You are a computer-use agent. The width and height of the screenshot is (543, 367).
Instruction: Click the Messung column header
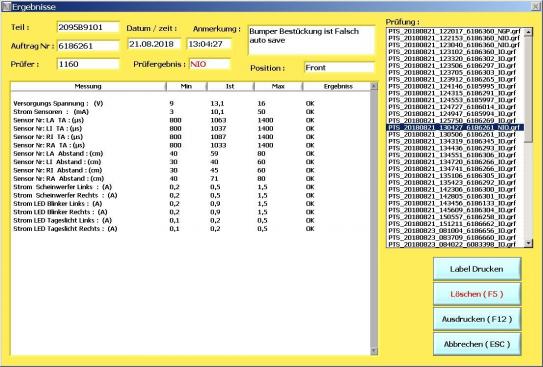(x=88, y=86)
